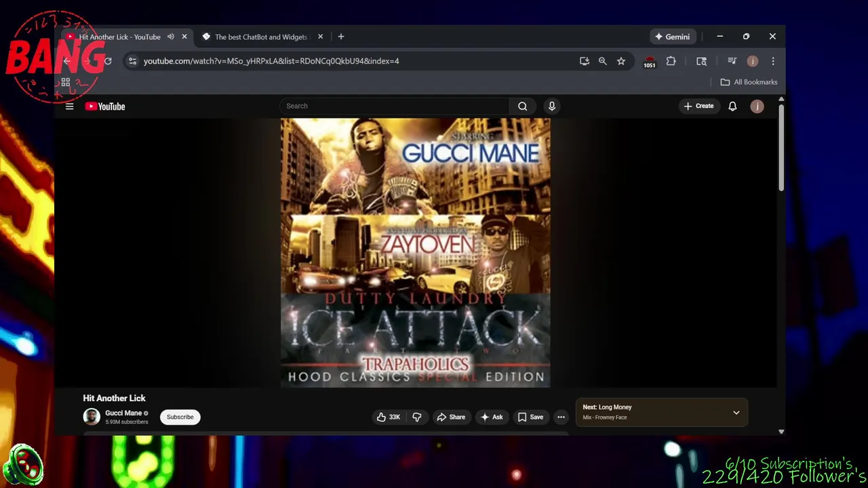The image size is (868, 488).
Task: Open the Chrome three-dot menu
Action: (772, 61)
